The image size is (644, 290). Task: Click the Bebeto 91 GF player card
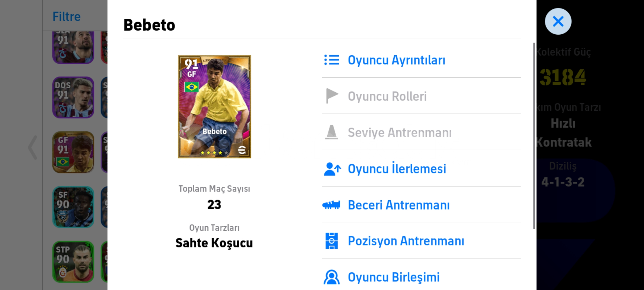click(214, 107)
